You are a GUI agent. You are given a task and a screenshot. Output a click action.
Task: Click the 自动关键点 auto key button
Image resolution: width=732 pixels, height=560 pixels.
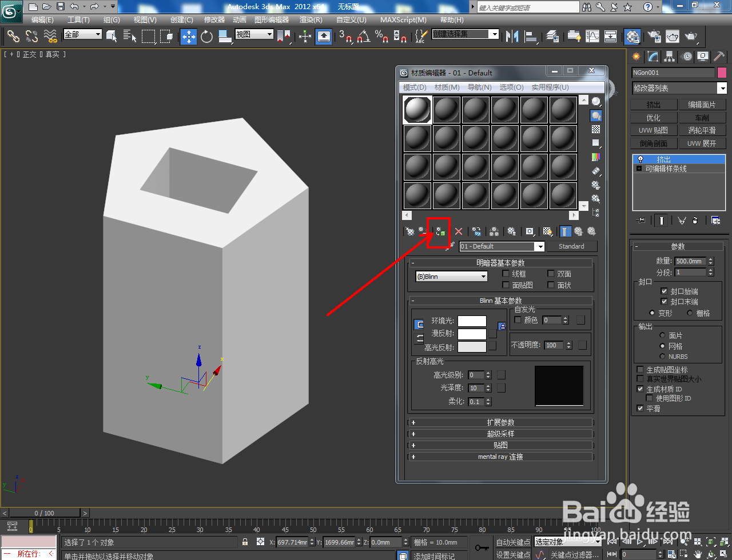pos(514,542)
